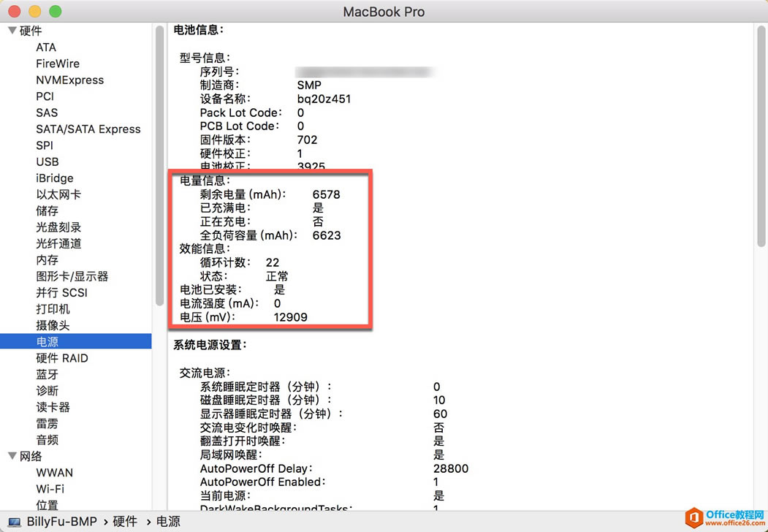The height and width of the screenshot is (532, 768).
Task: Click the full charge capacity value 6623
Action: (x=327, y=235)
